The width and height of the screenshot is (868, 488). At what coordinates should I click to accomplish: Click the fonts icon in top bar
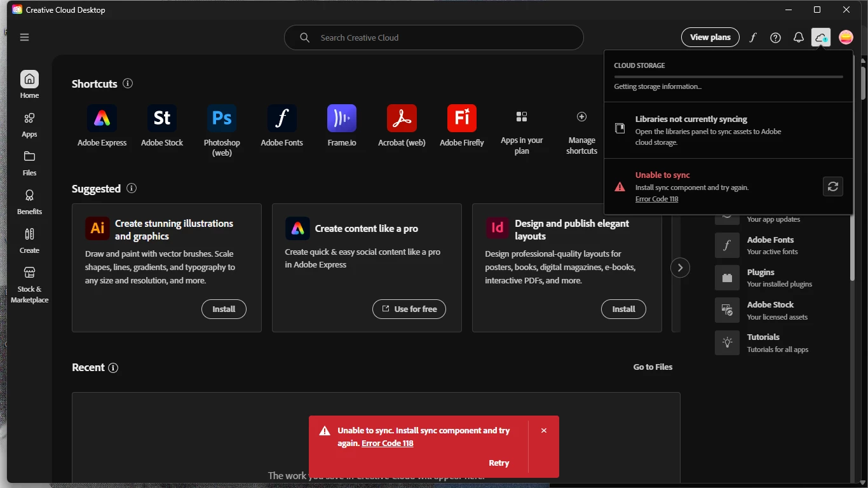pyautogui.click(x=753, y=37)
